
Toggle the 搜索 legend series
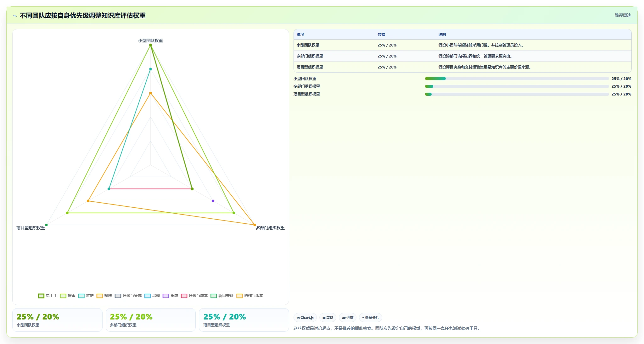[68, 296]
